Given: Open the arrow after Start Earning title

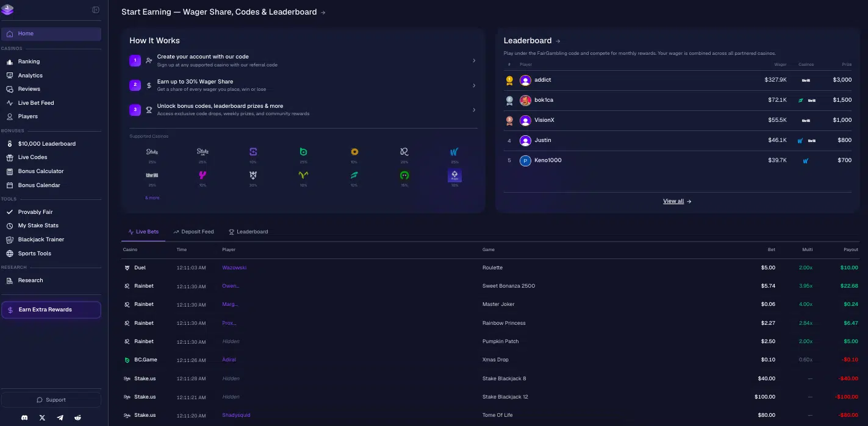Looking at the screenshot, I should (x=323, y=12).
